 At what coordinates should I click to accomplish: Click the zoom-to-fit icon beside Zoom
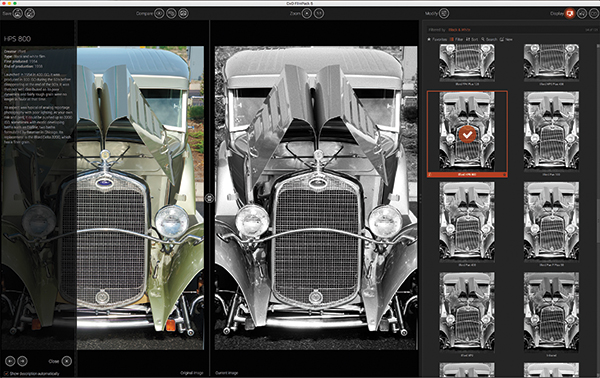[307, 14]
